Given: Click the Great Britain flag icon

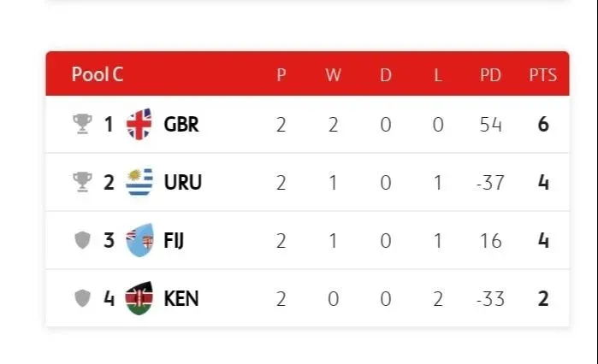Looking at the screenshot, I should point(139,125).
